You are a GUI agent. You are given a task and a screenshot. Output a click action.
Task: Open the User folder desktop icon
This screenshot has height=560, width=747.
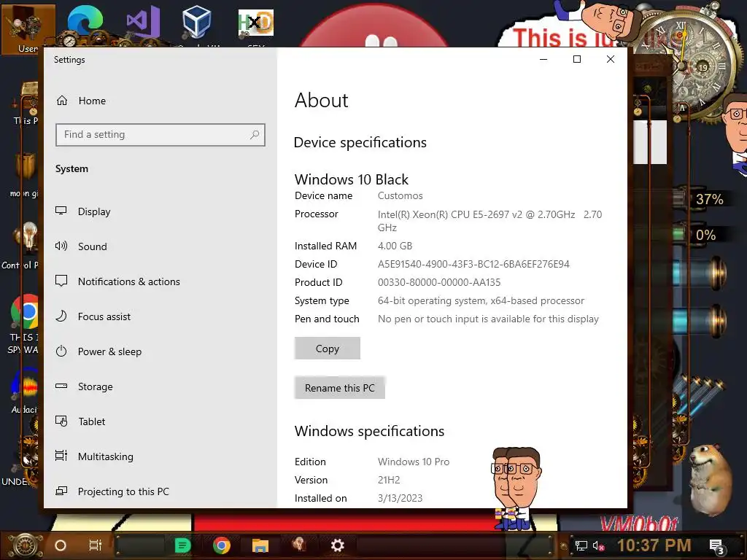28,28
